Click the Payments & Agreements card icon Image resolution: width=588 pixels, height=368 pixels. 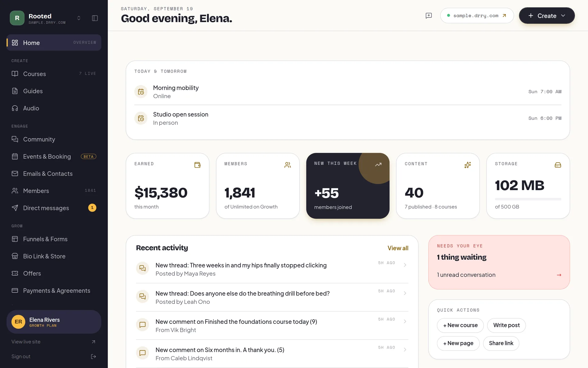click(x=15, y=290)
